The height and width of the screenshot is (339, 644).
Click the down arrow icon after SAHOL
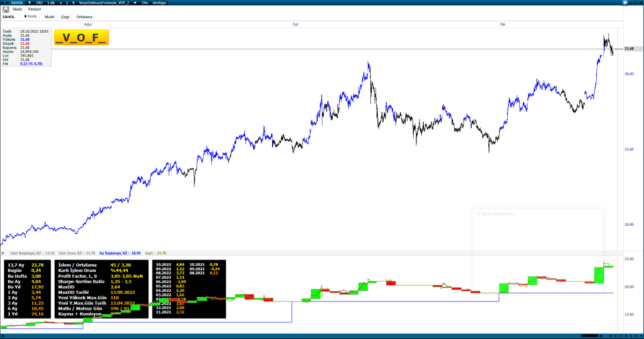(x=30, y=3)
